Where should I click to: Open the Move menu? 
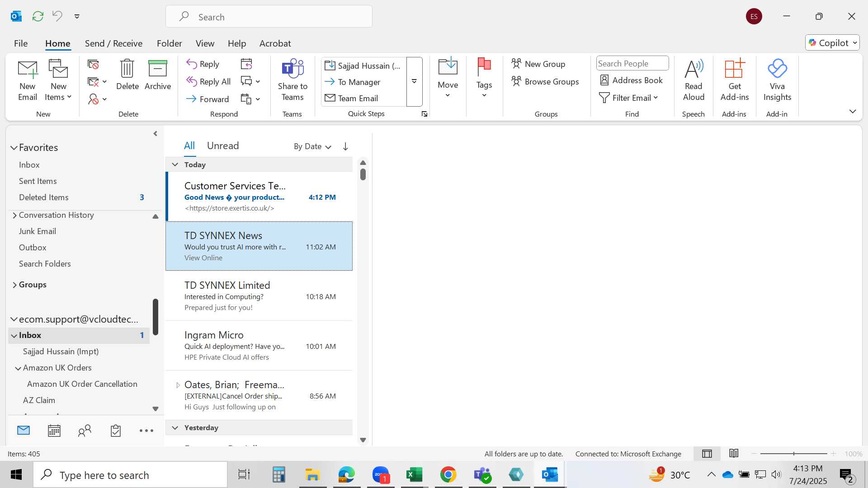[x=448, y=79]
